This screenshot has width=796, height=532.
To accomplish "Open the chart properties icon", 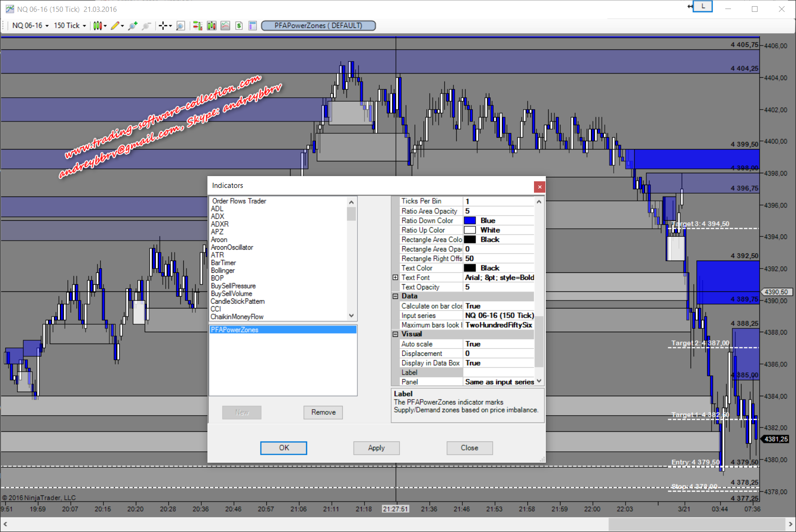I will 253,26.
